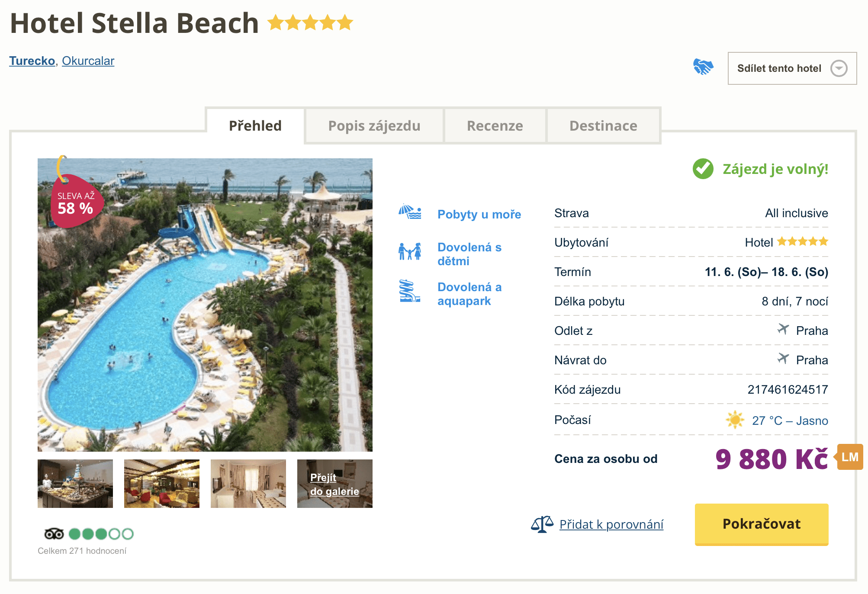The height and width of the screenshot is (594, 868).
Task: Click the green availability checkmark icon
Action: 703,169
